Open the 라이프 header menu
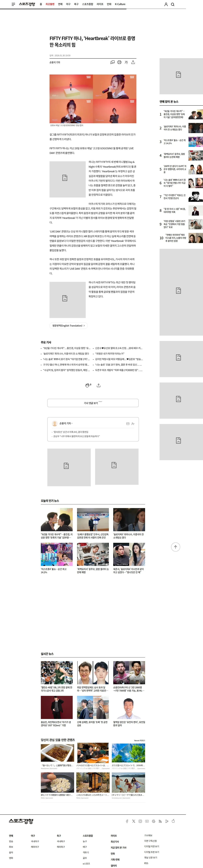The height and width of the screenshot is (868, 203). tap(100, 4)
